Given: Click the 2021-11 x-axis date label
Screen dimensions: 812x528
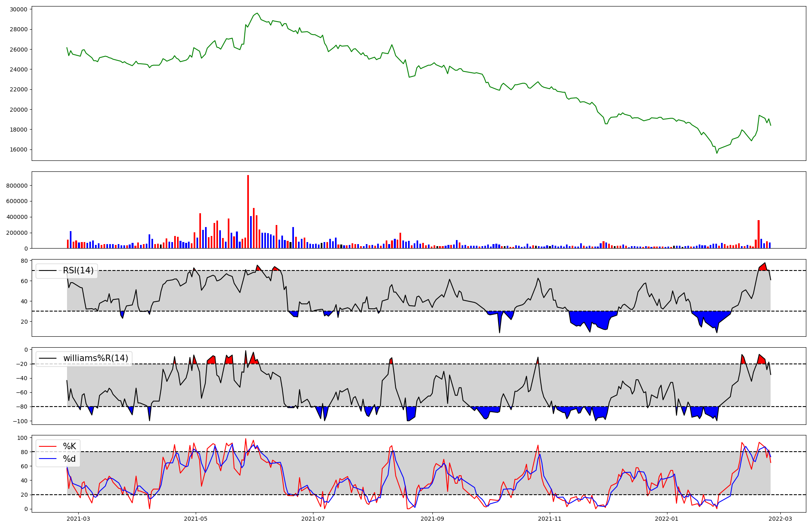Looking at the screenshot, I should 549,519.
